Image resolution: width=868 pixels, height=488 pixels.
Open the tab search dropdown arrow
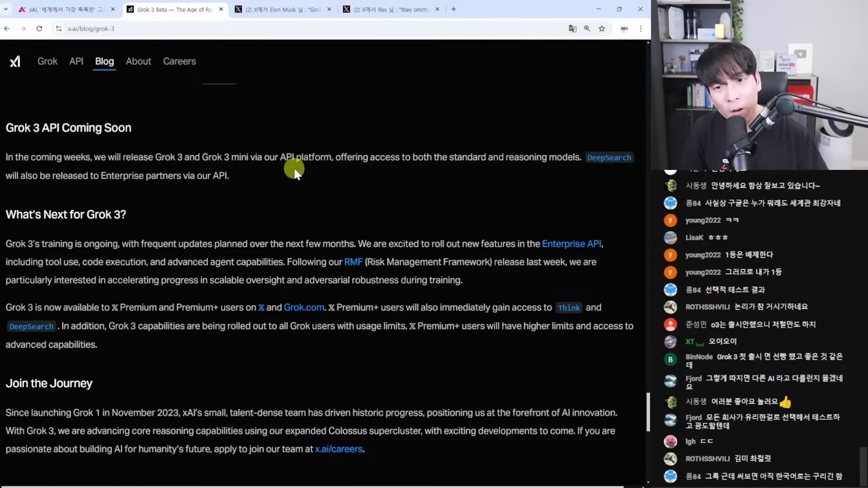pos(6,9)
